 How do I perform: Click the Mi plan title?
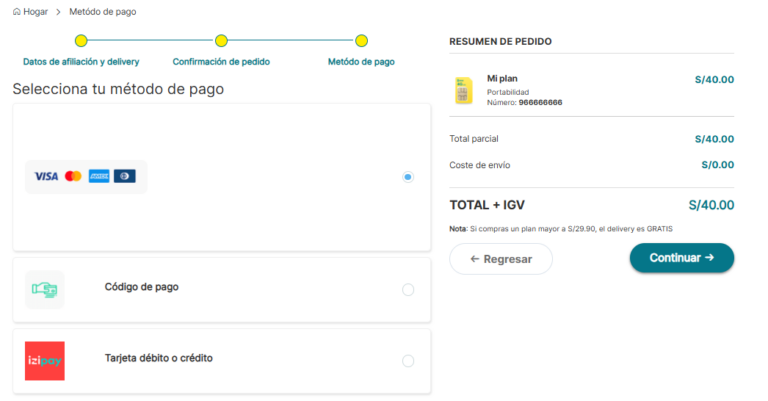pos(502,78)
